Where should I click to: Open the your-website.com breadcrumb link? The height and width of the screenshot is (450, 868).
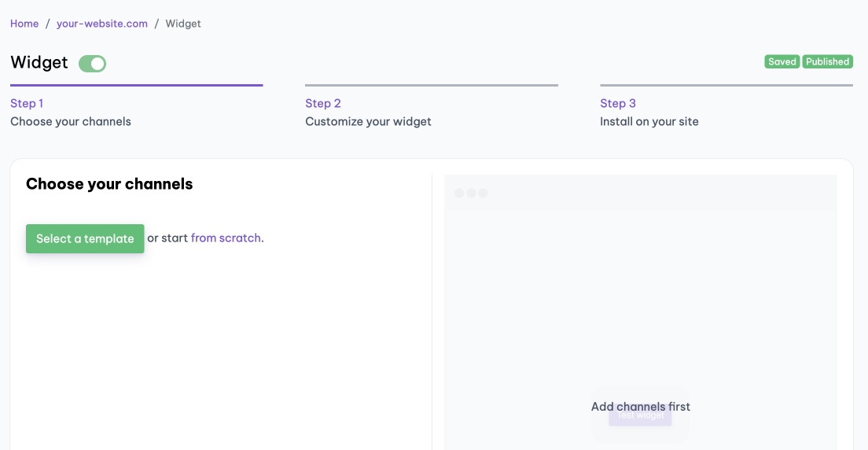tap(102, 24)
